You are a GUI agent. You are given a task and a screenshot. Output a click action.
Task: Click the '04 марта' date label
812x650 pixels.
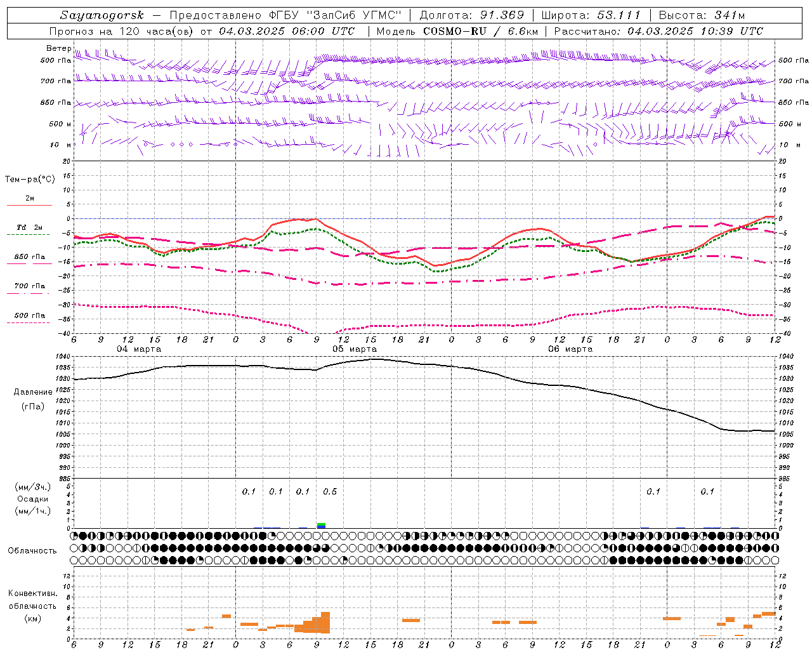pyautogui.click(x=139, y=349)
